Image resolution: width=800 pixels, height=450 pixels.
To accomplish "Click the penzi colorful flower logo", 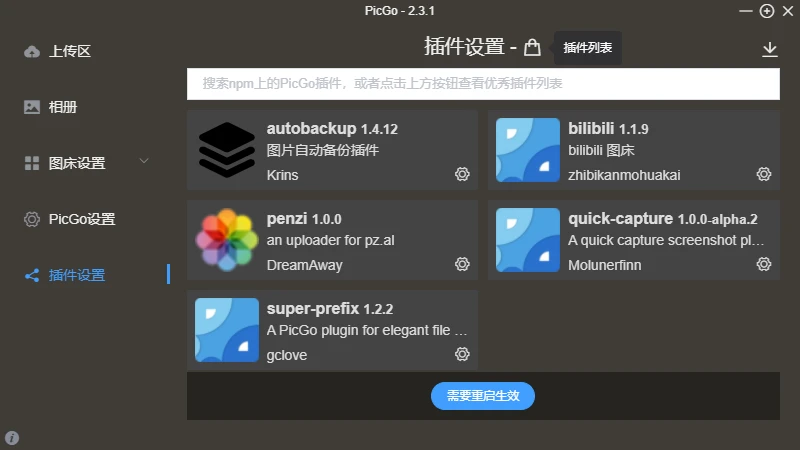I will [227, 240].
